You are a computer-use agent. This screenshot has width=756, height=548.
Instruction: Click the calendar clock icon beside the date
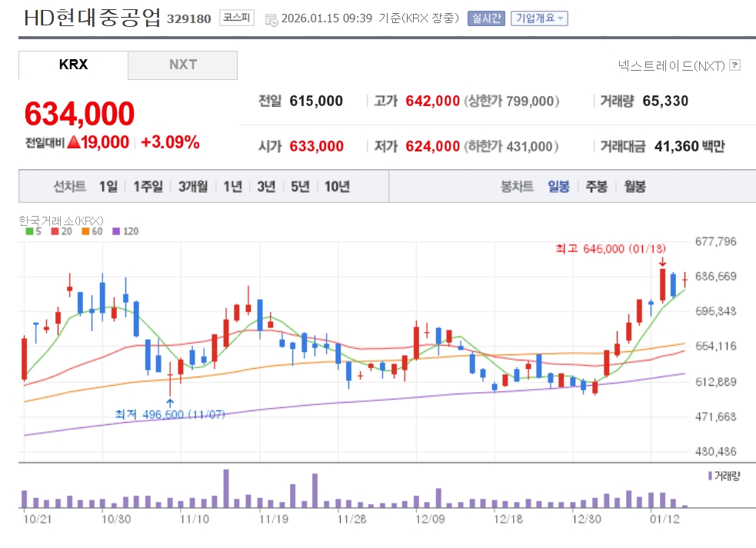[271, 19]
